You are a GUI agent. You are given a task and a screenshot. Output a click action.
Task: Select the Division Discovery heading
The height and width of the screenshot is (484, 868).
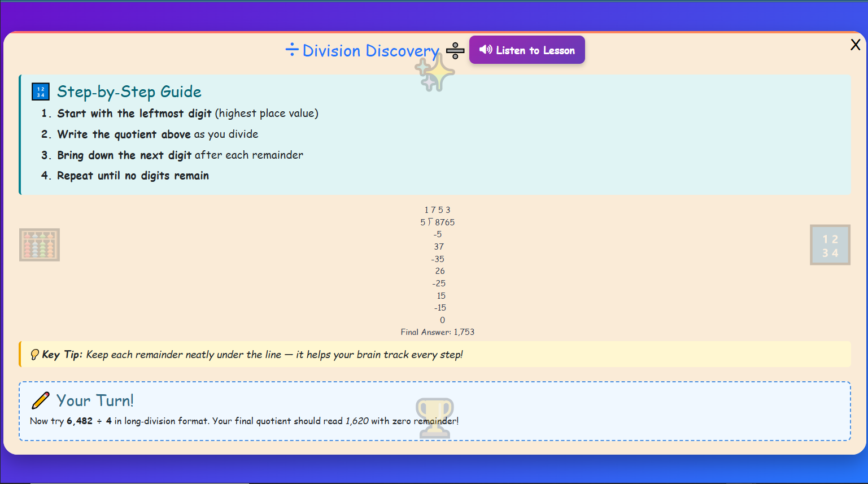[370, 50]
